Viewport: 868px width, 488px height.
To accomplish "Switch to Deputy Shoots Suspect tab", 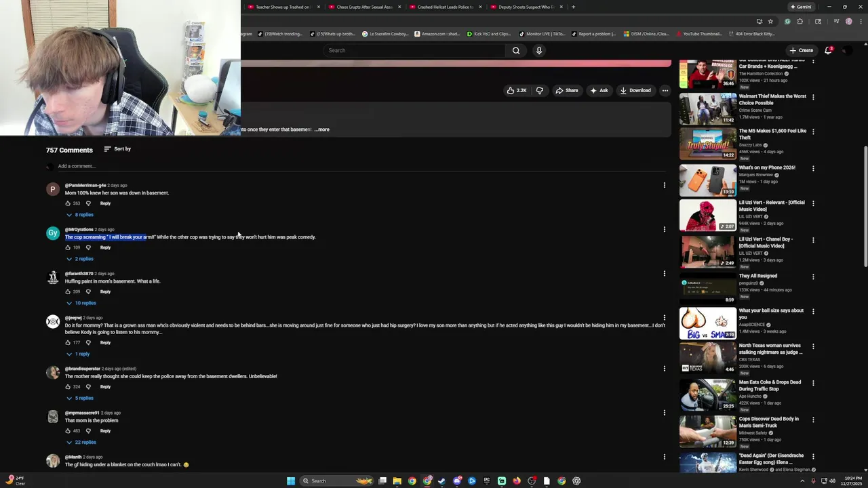I will tap(526, 7).
